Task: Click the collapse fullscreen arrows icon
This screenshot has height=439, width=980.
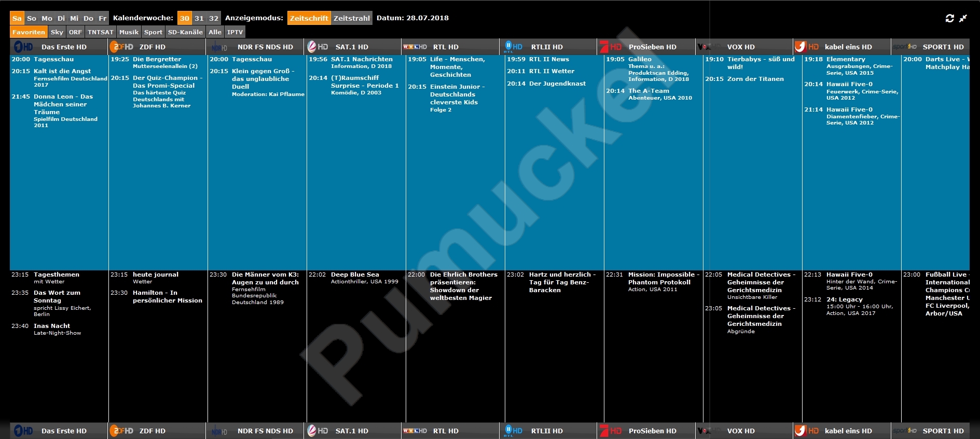Action: [963, 18]
